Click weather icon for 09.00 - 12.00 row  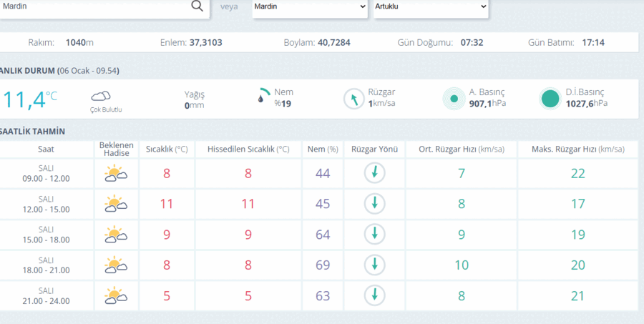(116, 173)
